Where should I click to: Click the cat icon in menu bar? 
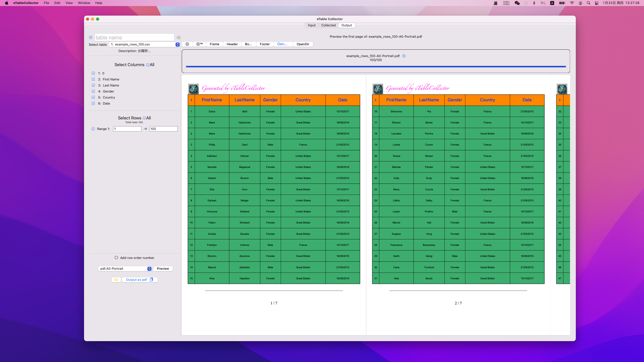(495, 3)
